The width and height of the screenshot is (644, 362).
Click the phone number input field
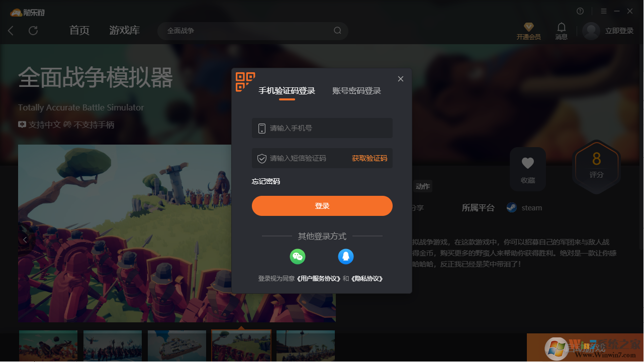point(322,128)
